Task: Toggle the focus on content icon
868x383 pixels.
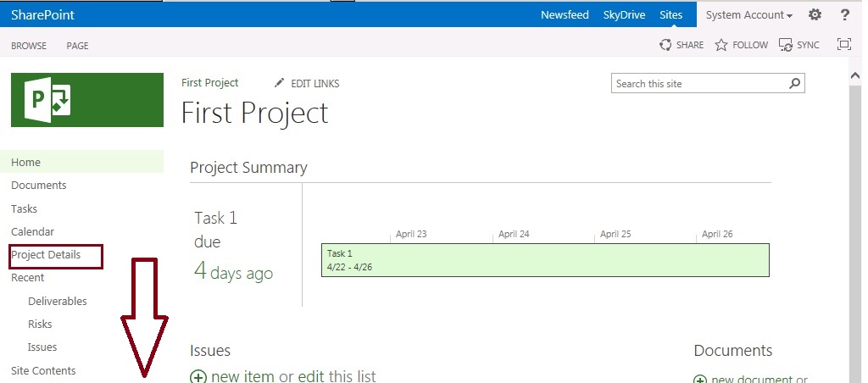Action: point(843,45)
